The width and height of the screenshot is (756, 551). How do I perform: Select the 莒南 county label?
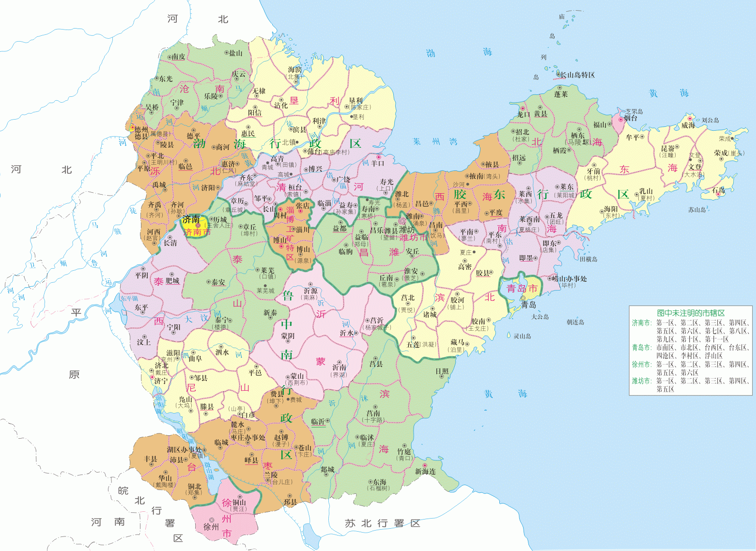click(373, 413)
